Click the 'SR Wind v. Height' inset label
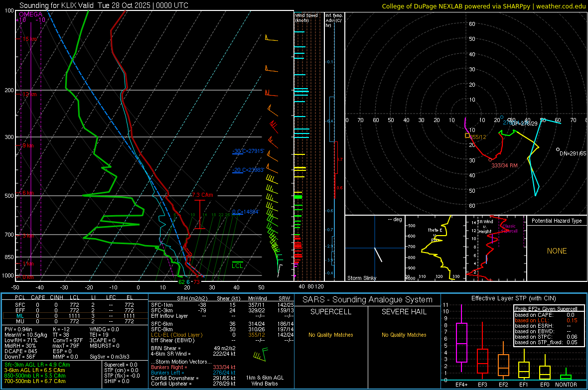This screenshot has width=588, height=390. click(485, 227)
